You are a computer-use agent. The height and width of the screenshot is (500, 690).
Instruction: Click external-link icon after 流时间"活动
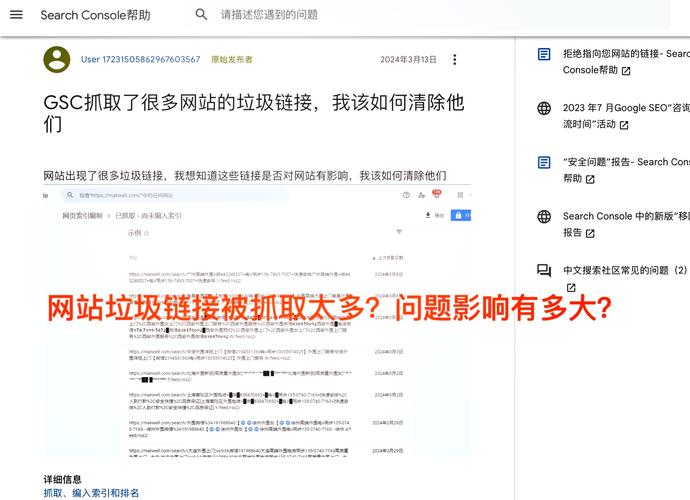(x=624, y=125)
